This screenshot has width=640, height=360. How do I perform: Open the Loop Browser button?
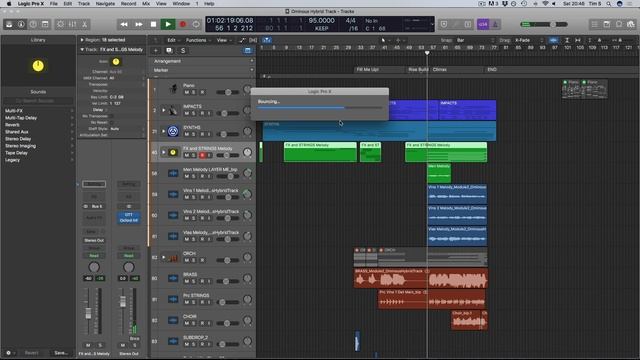(619, 24)
